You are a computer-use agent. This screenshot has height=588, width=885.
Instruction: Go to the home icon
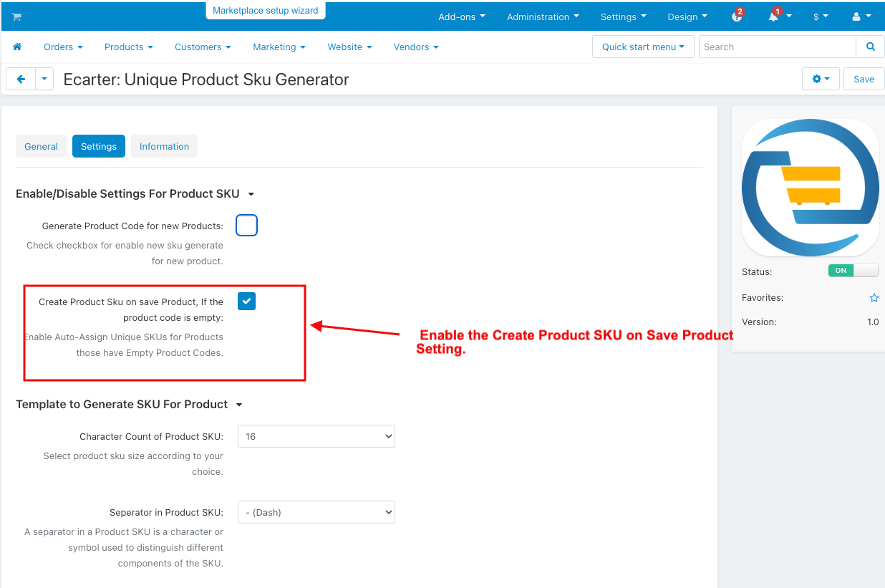17,47
